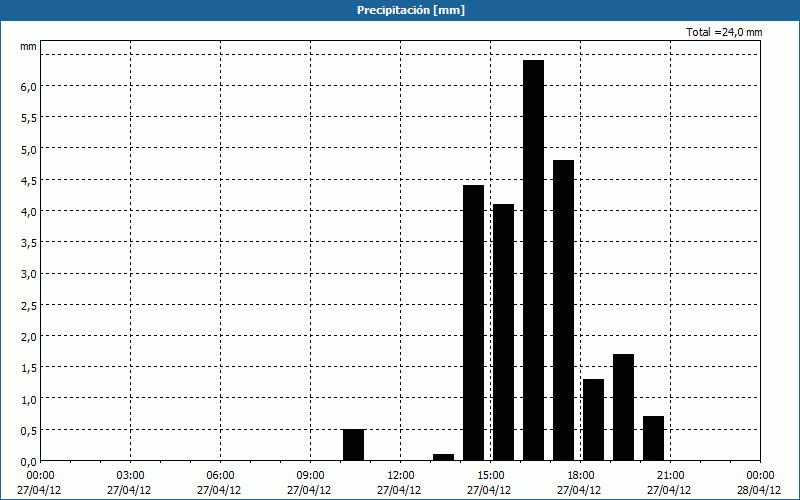This screenshot has width=800, height=500.
Task: Select the 4,8 mm bar just before 18:00
Action: (x=564, y=310)
